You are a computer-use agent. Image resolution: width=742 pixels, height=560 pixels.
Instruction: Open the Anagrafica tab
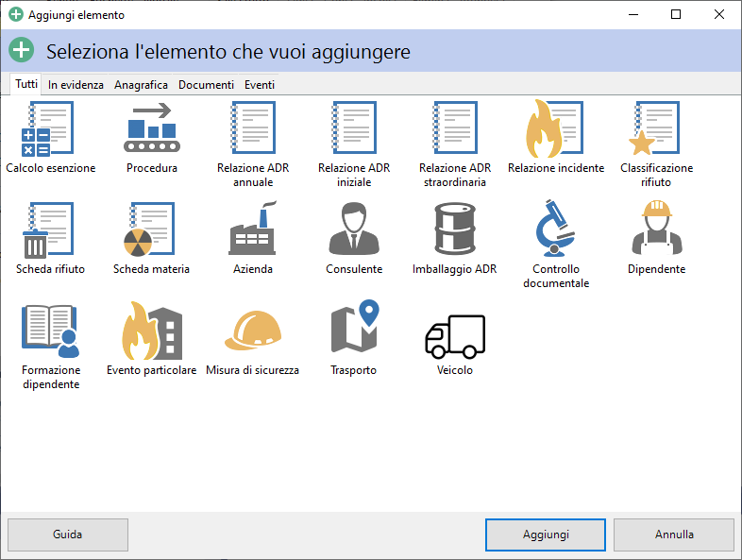(141, 85)
